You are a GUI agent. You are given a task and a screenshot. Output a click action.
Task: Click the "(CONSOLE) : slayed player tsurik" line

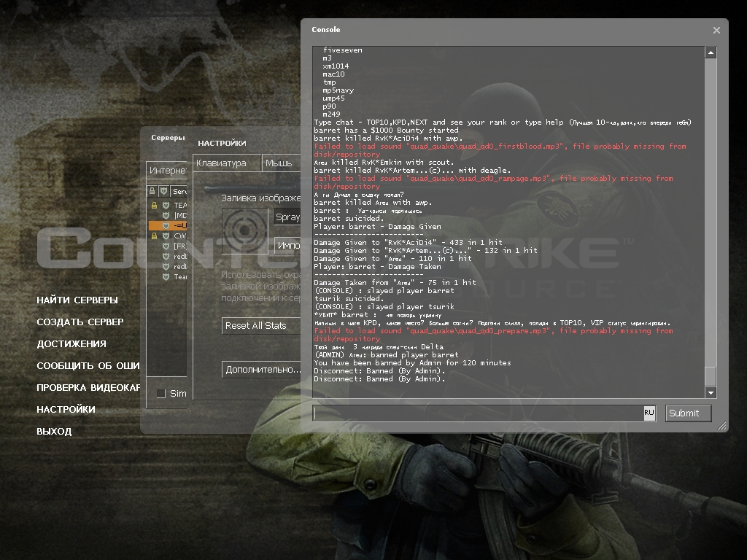point(384,307)
